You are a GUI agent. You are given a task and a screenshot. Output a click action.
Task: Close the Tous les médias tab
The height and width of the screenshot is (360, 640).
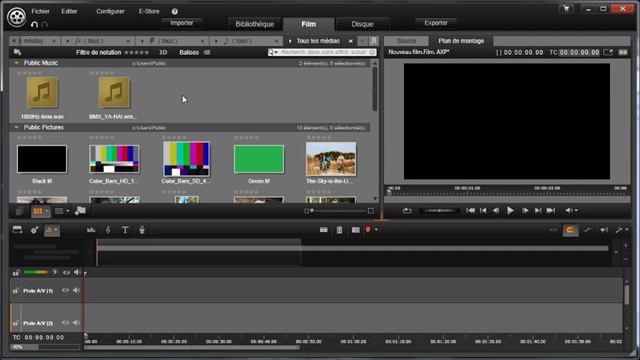[351, 41]
